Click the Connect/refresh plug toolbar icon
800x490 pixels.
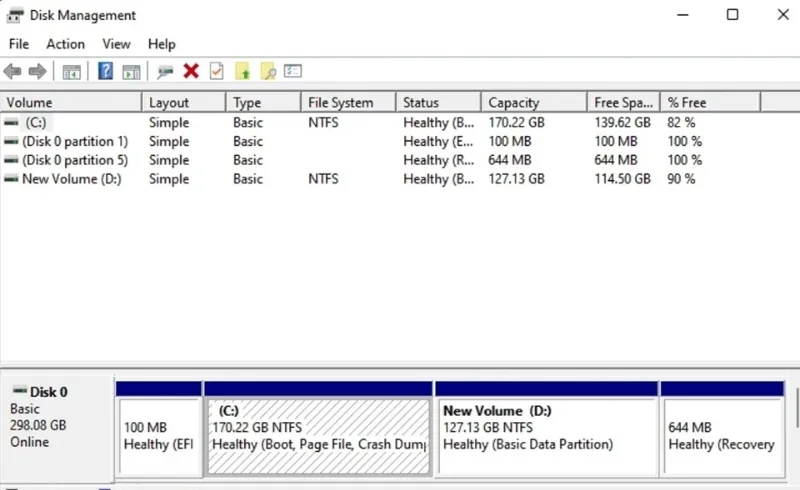[x=165, y=72]
